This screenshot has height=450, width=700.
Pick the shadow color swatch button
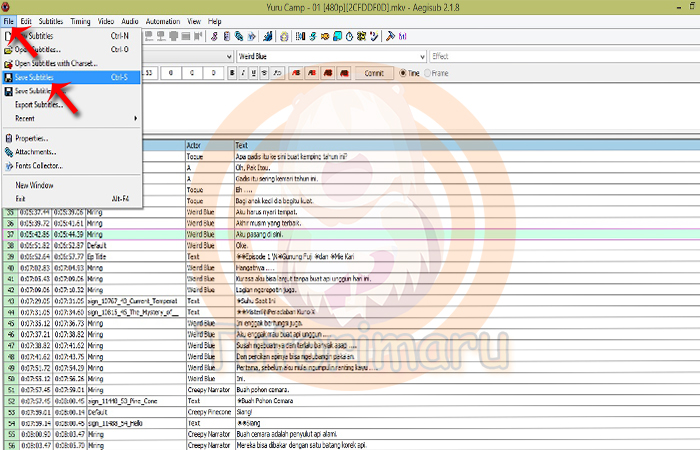344,73
